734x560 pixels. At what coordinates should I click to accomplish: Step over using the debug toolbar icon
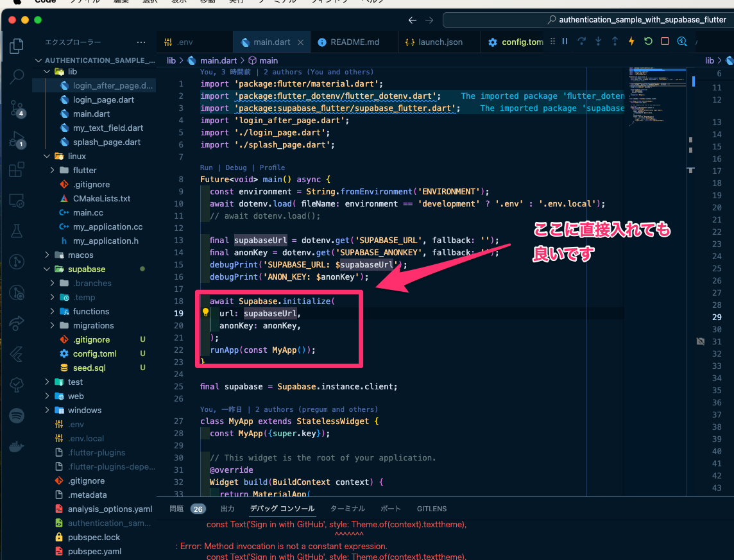581,40
